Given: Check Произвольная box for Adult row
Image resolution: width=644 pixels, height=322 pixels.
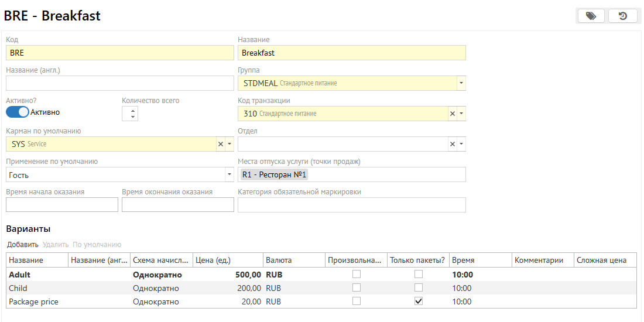Looking at the screenshot, I should click(x=357, y=274).
